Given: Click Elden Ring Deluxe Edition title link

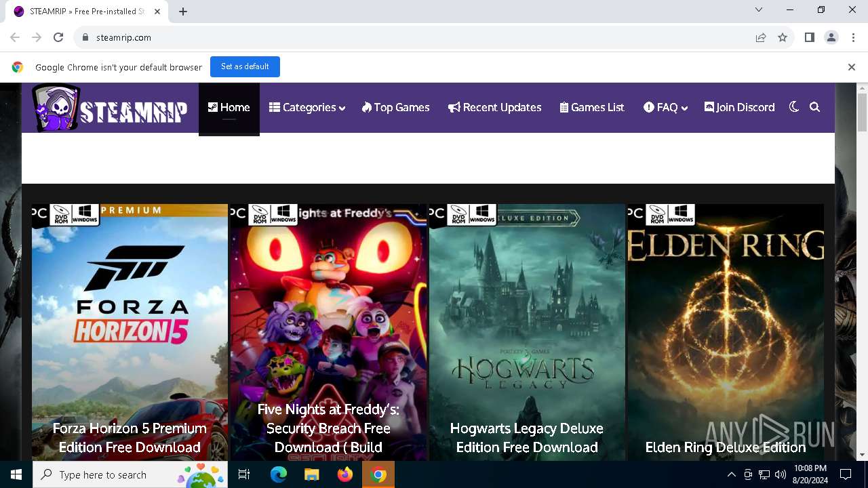Looking at the screenshot, I should point(726,447).
